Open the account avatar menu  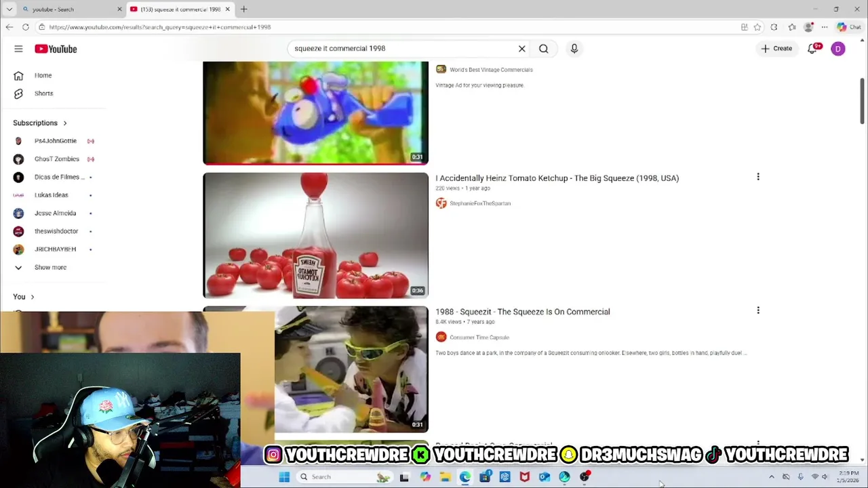point(838,49)
